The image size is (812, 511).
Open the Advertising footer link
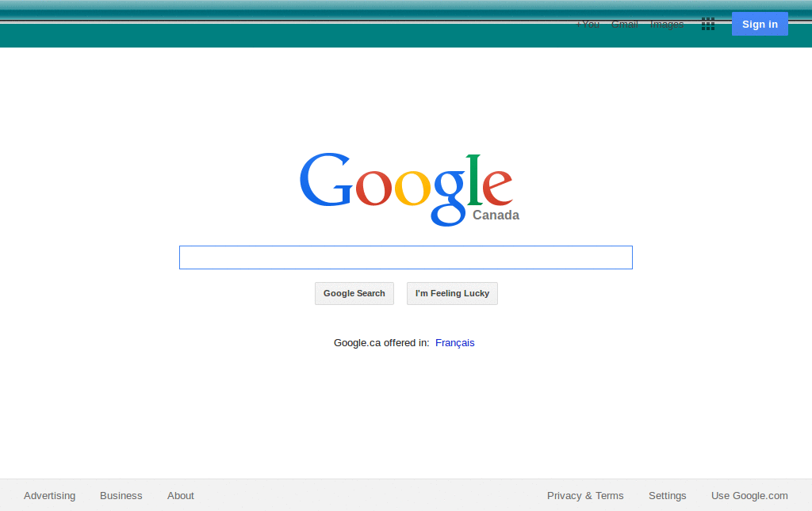pos(50,495)
